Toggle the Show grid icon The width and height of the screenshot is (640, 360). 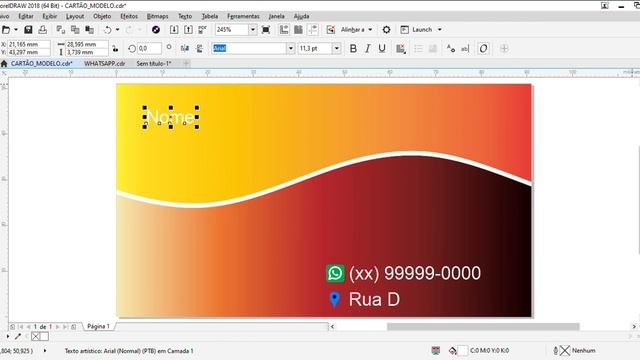coord(298,30)
